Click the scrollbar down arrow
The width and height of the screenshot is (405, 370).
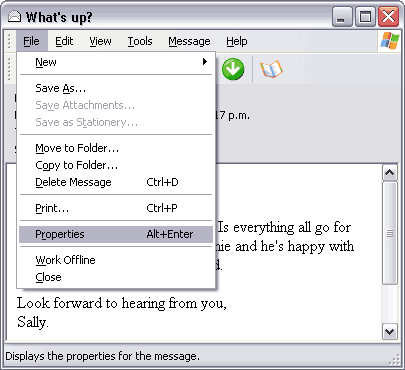coord(390,332)
